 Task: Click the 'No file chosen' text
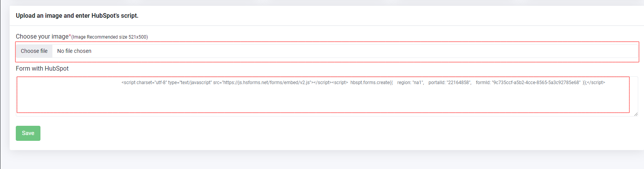point(74,51)
